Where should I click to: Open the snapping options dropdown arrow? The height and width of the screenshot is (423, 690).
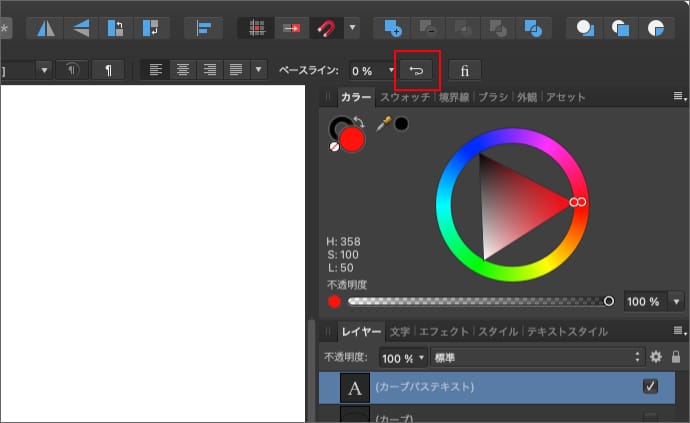352,28
